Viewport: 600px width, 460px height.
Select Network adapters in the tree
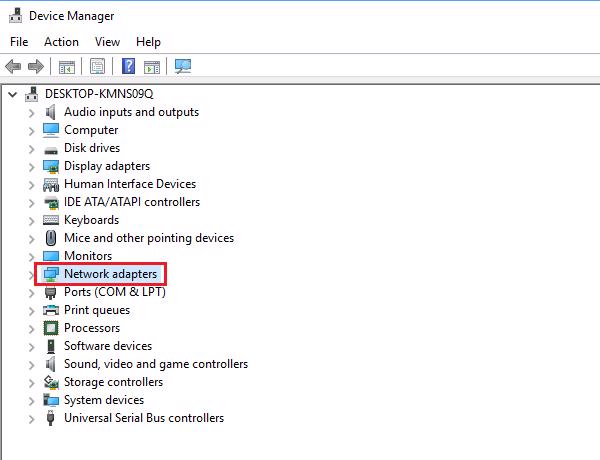(110, 274)
